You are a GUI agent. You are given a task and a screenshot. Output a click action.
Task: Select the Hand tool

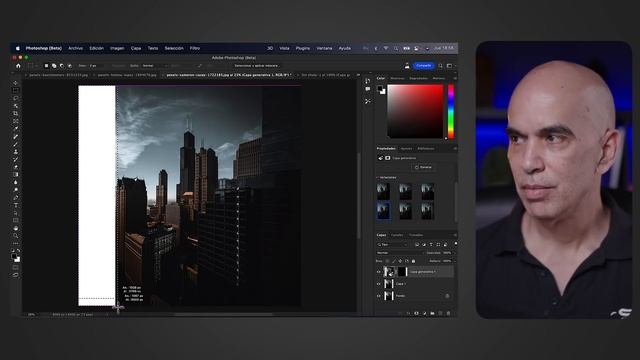point(16,228)
